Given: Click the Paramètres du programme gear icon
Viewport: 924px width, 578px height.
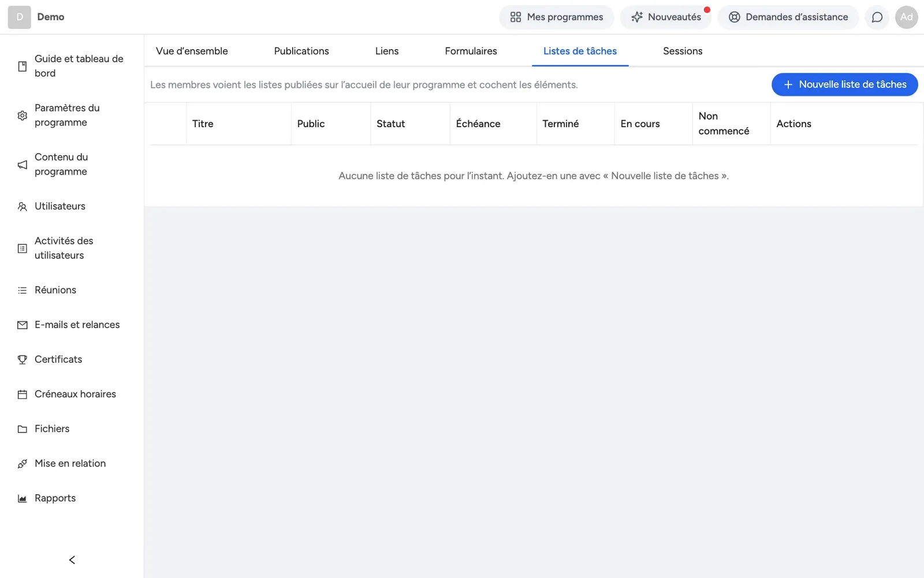Looking at the screenshot, I should pyautogui.click(x=23, y=116).
